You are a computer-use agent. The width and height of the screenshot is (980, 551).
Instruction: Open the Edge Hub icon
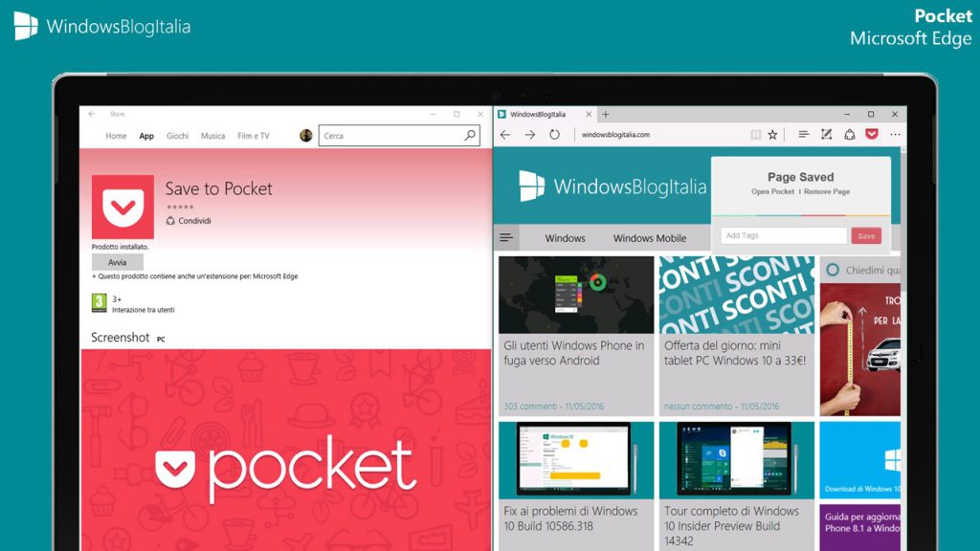804,134
